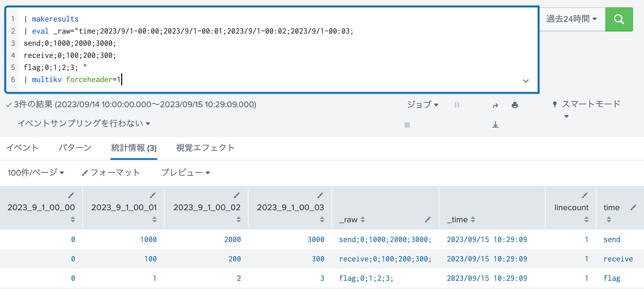644x292 pixels.
Task: Sort by the _raw column
Action: click(x=363, y=220)
